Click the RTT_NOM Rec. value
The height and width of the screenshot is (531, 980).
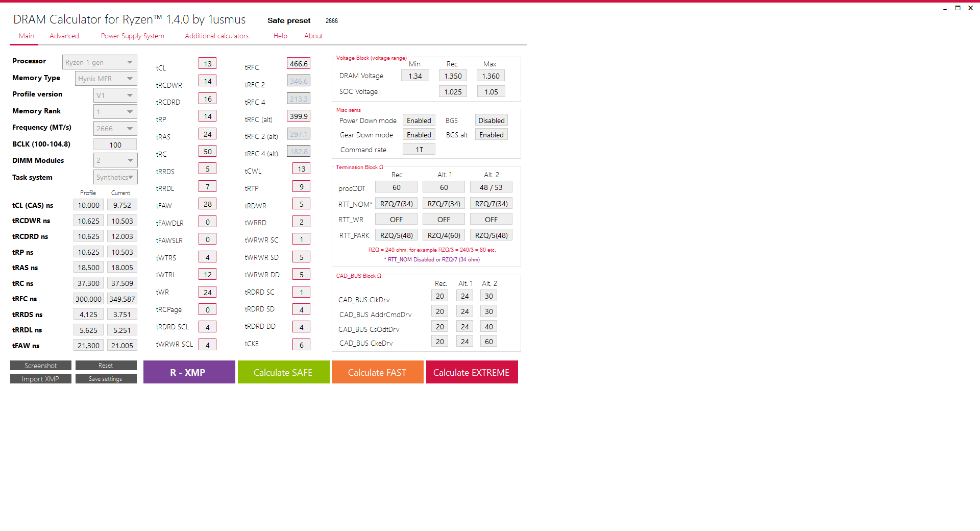point(396,204)
